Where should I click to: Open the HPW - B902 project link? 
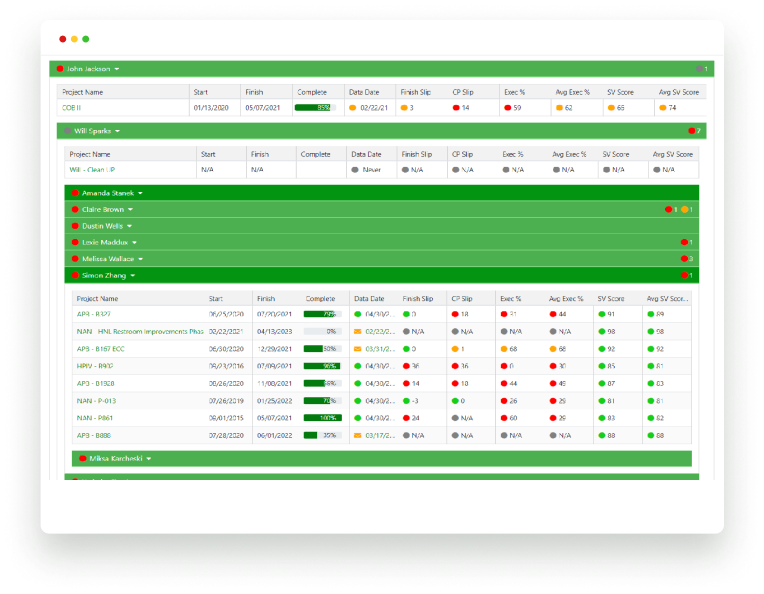(x=97, y=366)
